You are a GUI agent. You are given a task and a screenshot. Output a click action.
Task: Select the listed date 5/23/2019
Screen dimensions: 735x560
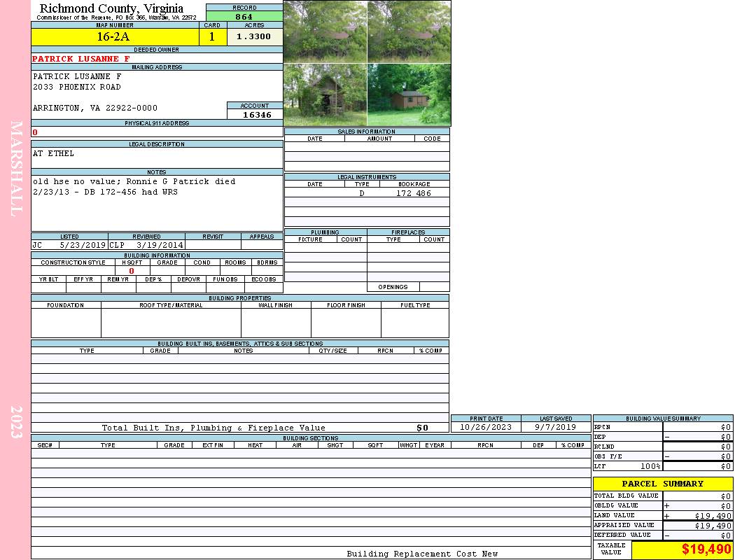pyautogui.click(x=82, y=246)
